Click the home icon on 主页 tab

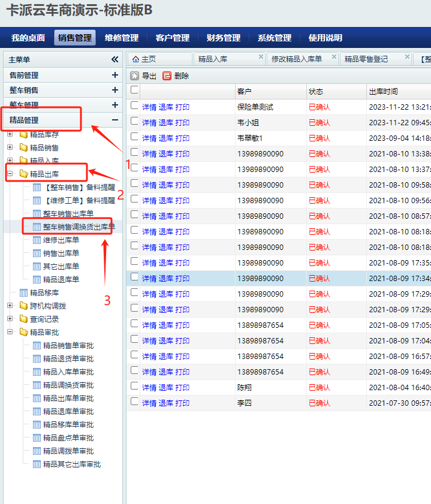coord(135,59)
